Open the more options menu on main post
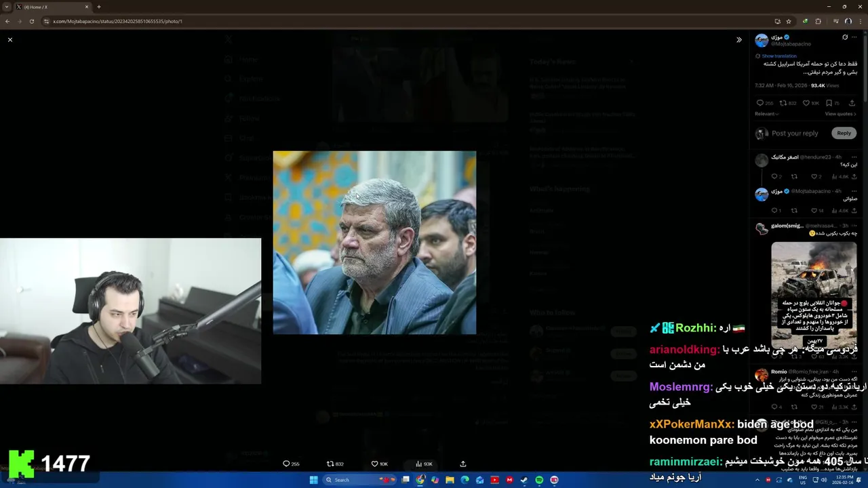 (856, 37)
